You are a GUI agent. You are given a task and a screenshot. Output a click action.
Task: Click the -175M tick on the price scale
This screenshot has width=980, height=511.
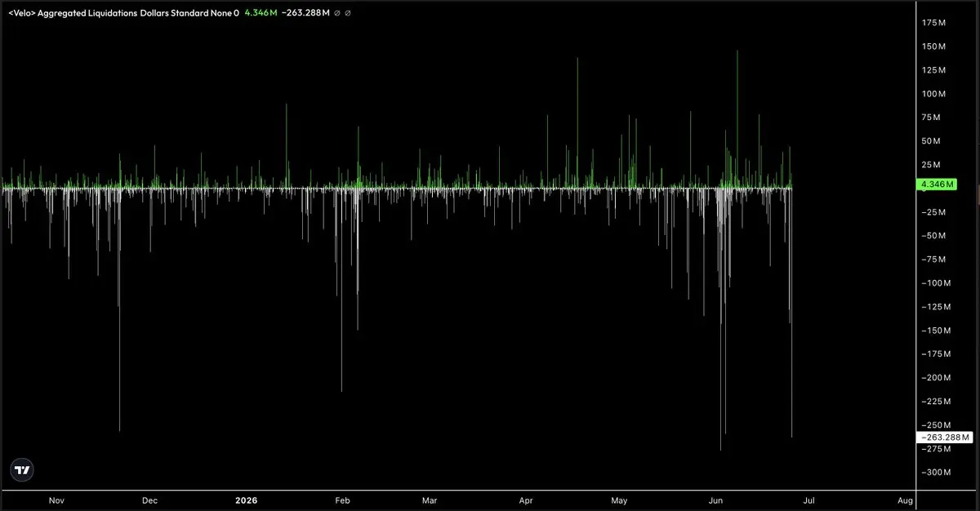point(934,354)
